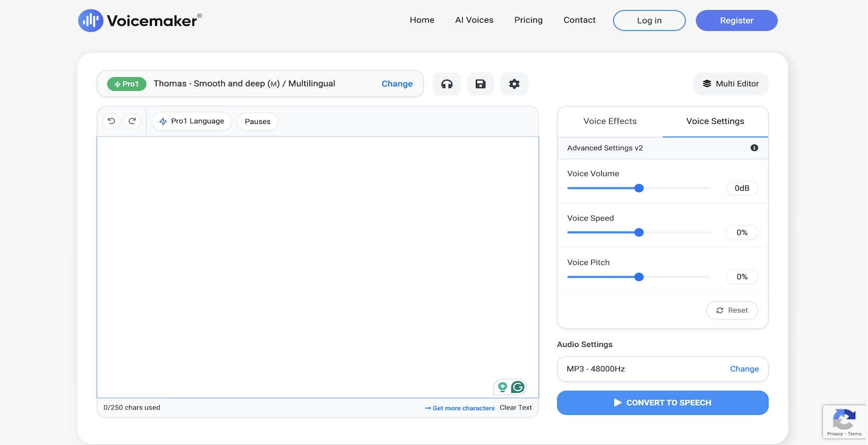Click the reCAPTCHA Privacy link
868x445 pixels.
tap(835, 434)
